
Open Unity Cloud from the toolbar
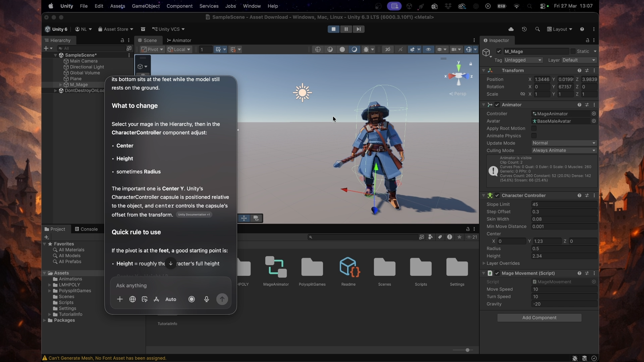(511, 29)
